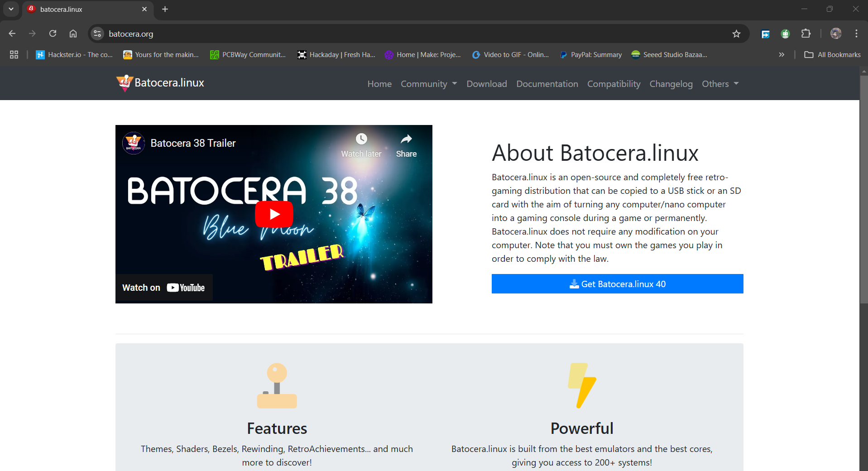Open the Hackaday bookmark
Viewport: 868px width, 471px height.
[336, 54]
